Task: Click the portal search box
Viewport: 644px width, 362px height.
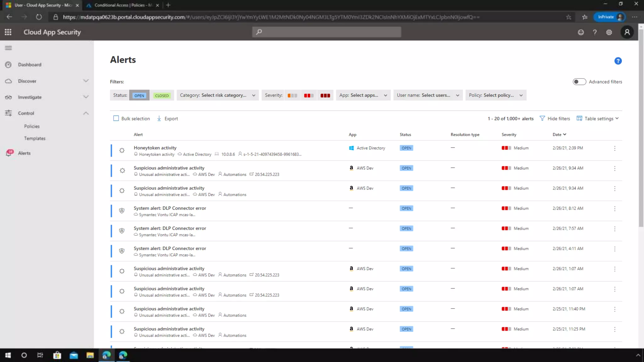Action: coord(326,32)
